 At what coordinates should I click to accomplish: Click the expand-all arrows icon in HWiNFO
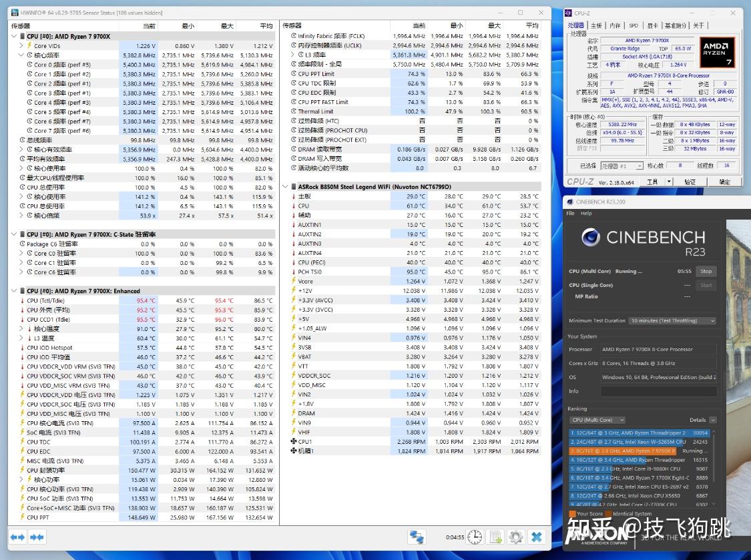tap(18, 537)
